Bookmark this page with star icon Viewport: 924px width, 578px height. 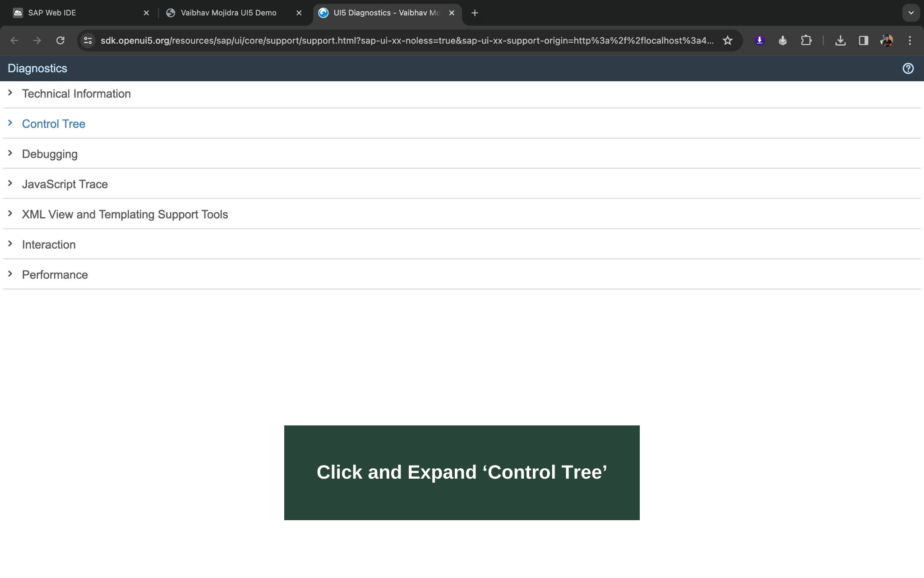[727, 41]
